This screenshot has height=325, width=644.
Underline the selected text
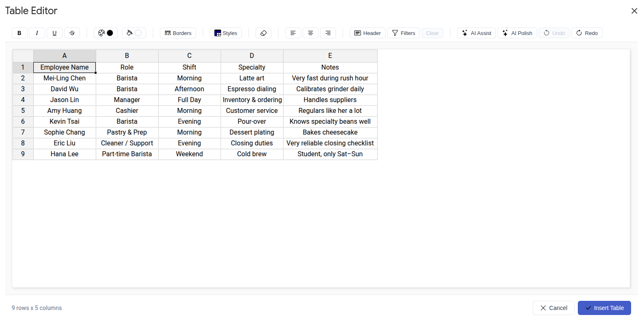[x=54, y=33]
